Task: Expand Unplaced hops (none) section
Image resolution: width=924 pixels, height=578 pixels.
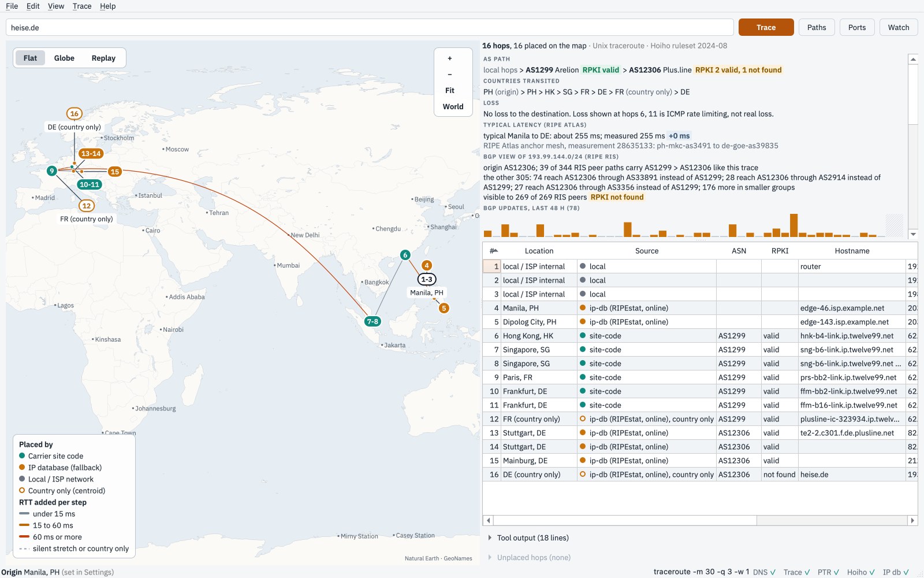Action: pos(529,557)
